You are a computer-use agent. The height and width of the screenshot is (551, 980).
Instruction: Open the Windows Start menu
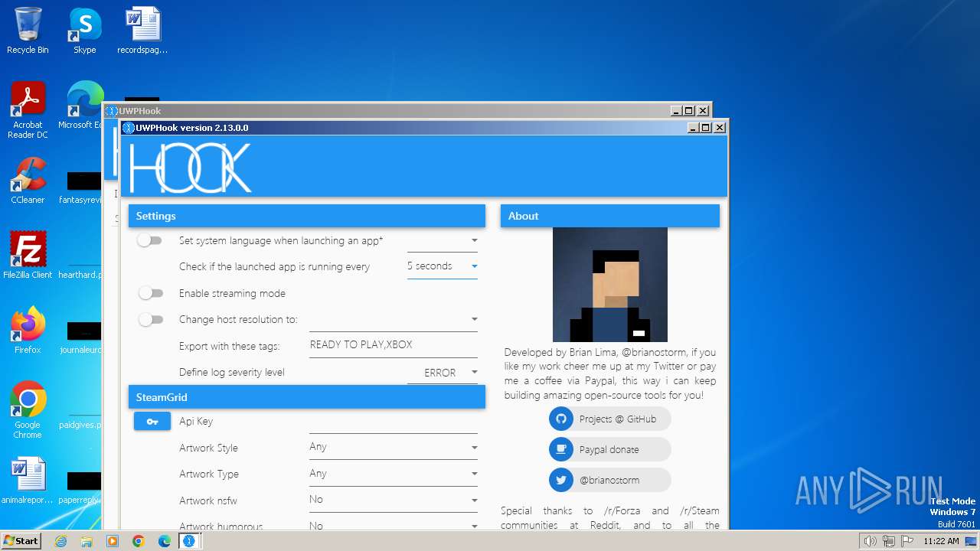click(21, 540)
